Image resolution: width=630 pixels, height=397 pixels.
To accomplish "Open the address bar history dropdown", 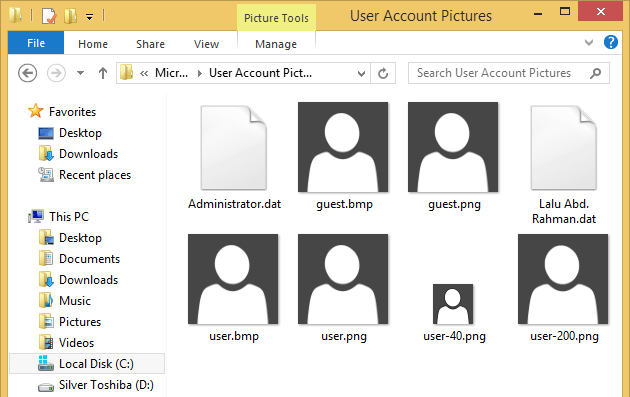I will pyautogui.click(x=361, y=74).
